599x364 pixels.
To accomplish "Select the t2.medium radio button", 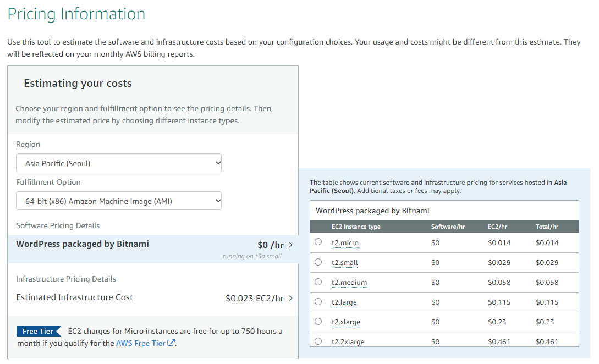I will click(318, 282).
